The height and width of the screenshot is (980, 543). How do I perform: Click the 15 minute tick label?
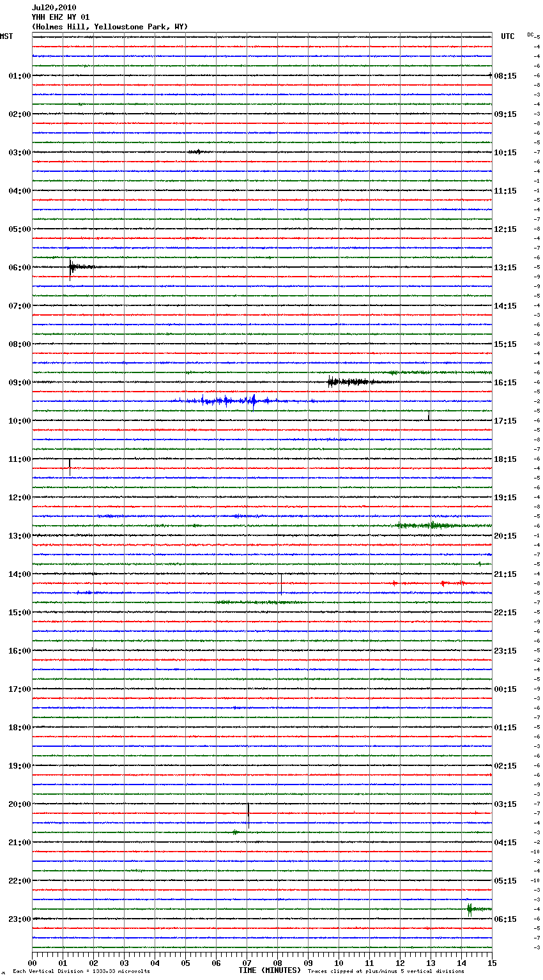(x=492, y=963)
